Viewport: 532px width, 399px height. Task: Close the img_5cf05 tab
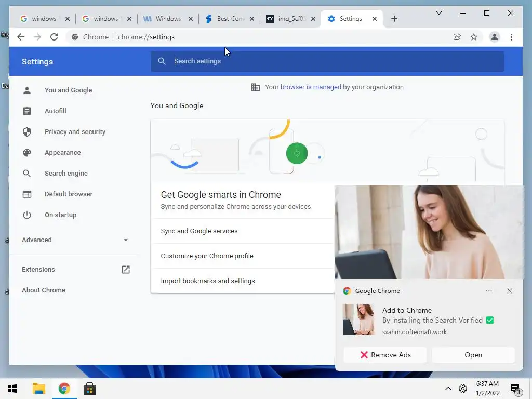click(x=313, y=19)
